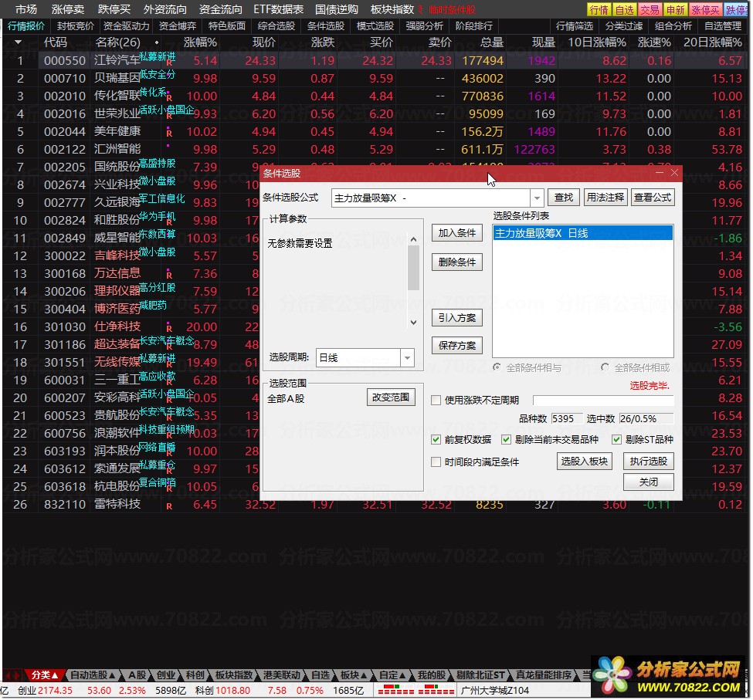Viewport: 753px width, 700px height.
Task: Sort by the 涨幅% column header
Action: (x=200, y=42)
